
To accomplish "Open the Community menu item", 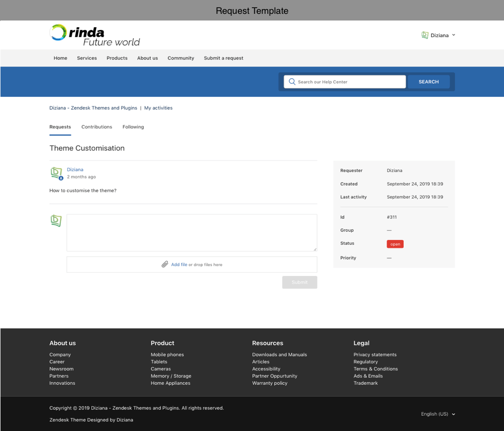I will point(180,58).
